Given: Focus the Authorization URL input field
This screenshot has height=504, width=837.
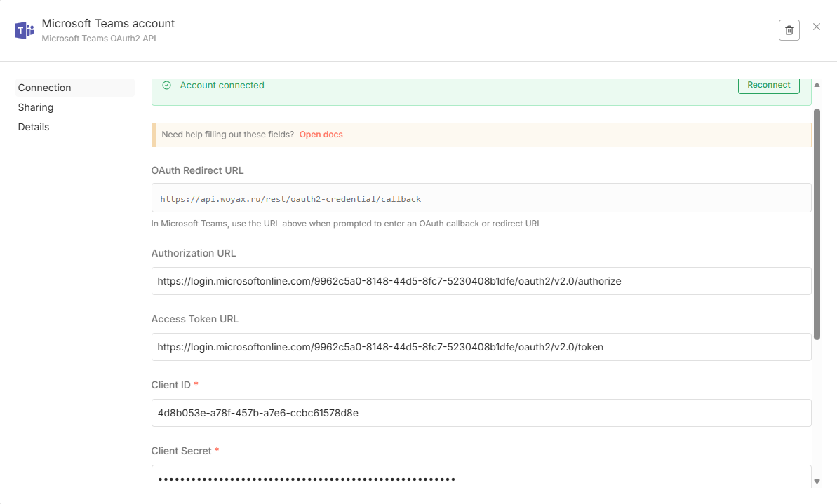Looking at the screenshot, I should tap(481, 281).
